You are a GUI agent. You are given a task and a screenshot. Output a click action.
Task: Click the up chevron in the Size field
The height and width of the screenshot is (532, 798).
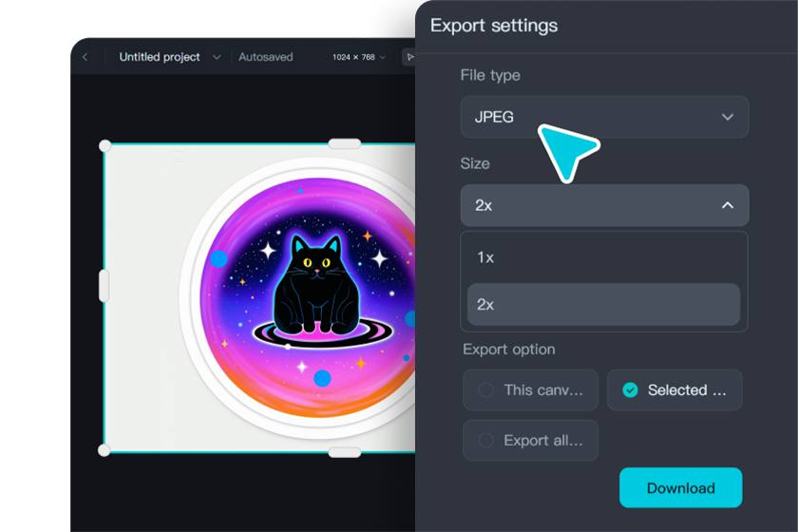728,205
